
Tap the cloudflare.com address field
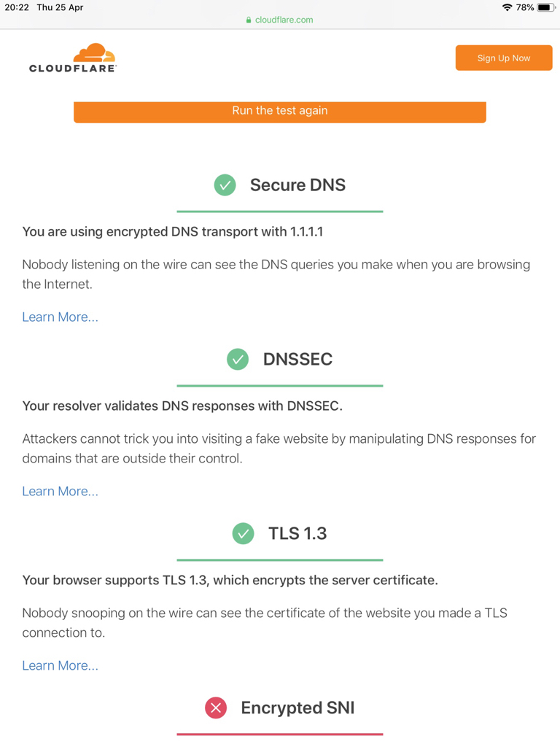[284, 20]
